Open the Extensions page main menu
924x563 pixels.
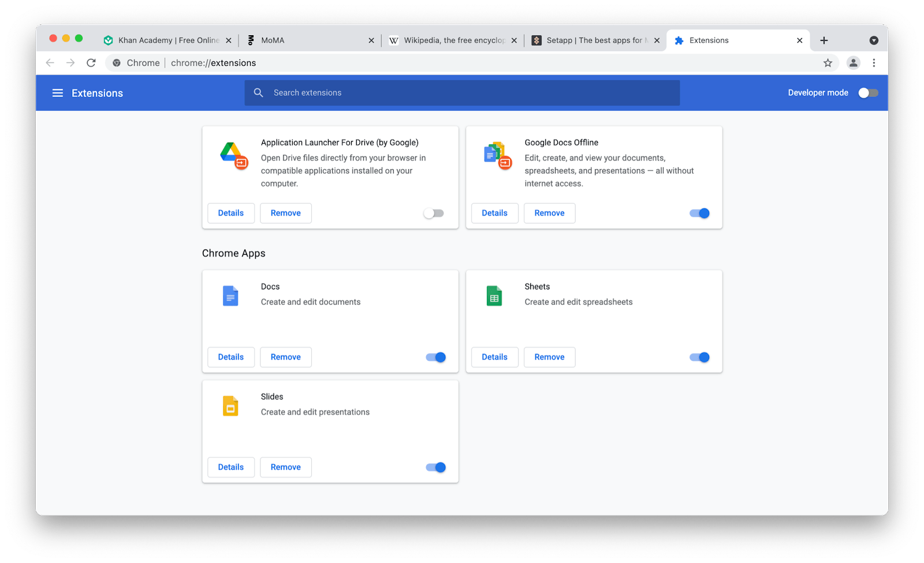coord(57,93)
